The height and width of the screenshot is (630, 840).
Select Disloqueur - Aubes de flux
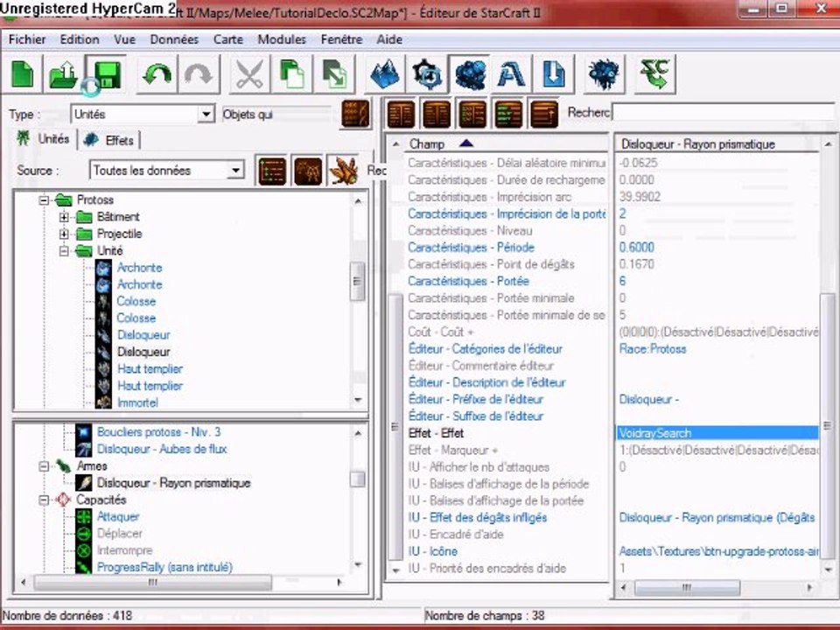pyautogui.click(x=162, y=449)
